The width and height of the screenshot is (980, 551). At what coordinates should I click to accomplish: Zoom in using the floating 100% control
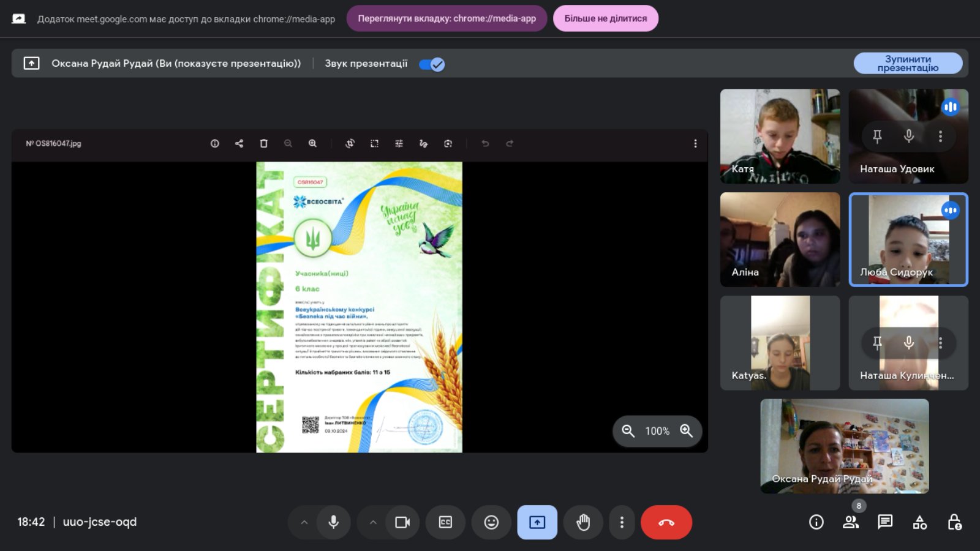[687, 431]
